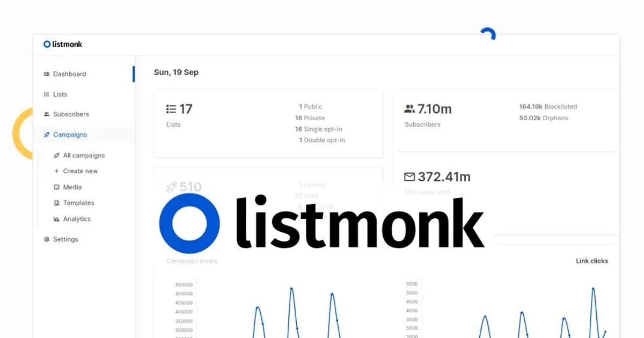This screenshot has width=644, height=338.
Task: Click the plus icon beside Create new
Action: (57, 171)
